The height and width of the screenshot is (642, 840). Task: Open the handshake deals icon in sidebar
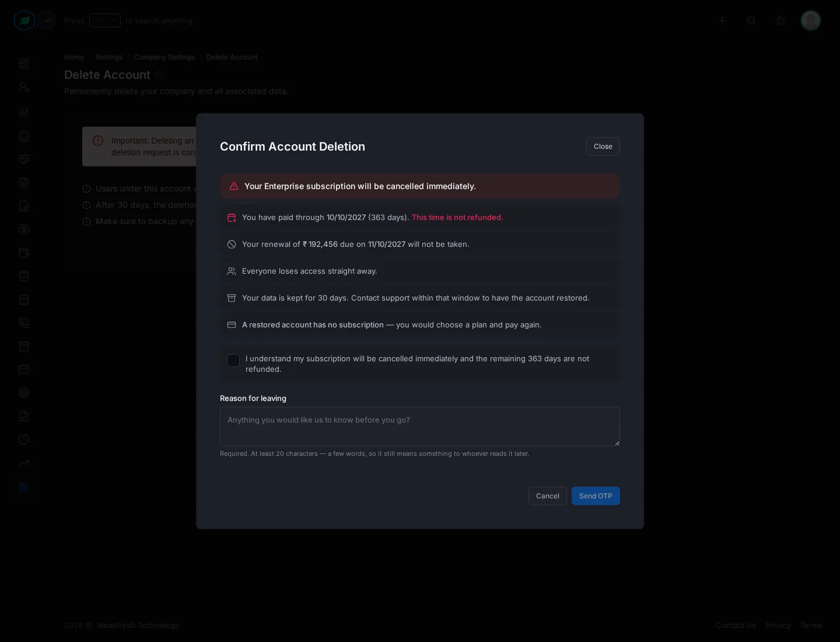click(24, 159)
